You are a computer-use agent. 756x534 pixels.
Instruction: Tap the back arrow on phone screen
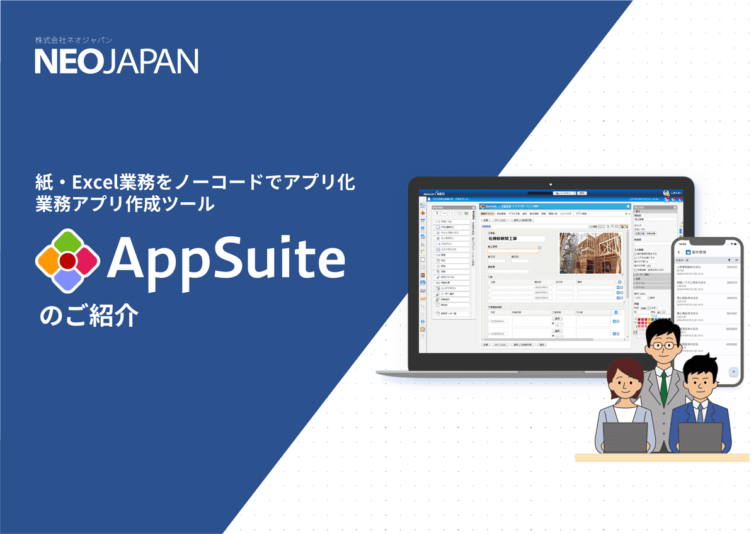pyautogui.click(x=679, y=252)
